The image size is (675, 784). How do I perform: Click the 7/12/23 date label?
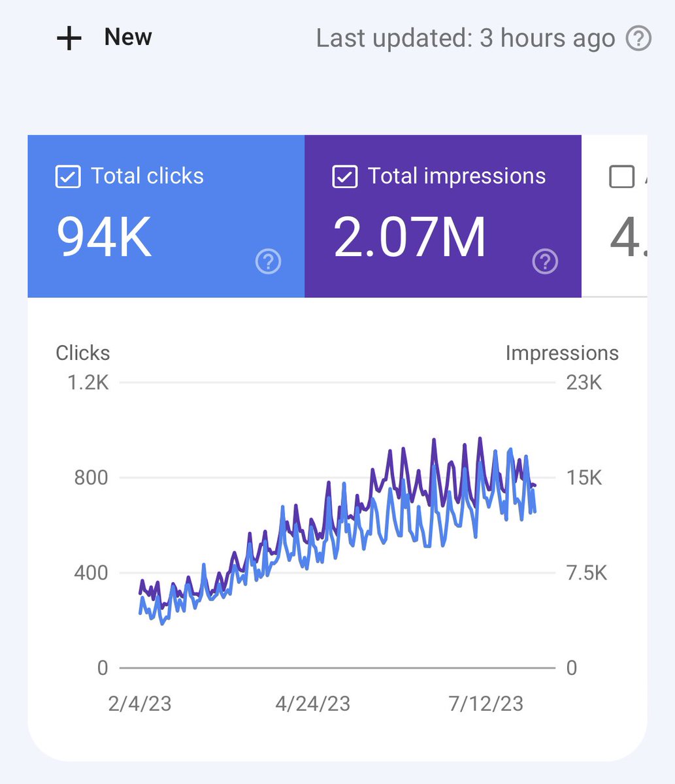(486, 704)
